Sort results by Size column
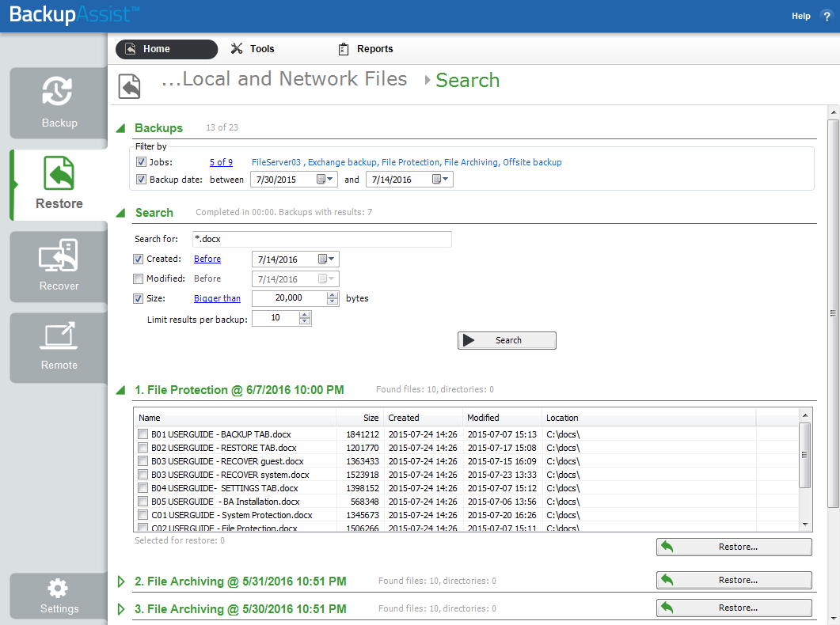Image resolution: width=840 pixels, height=625 pixels. (359, 418)
